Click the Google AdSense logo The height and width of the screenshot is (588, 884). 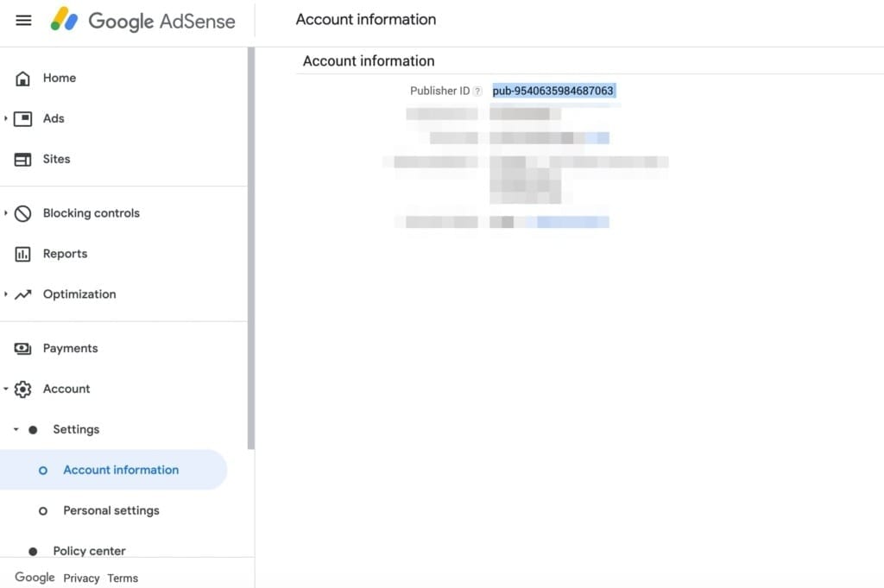tap(142, 21)
